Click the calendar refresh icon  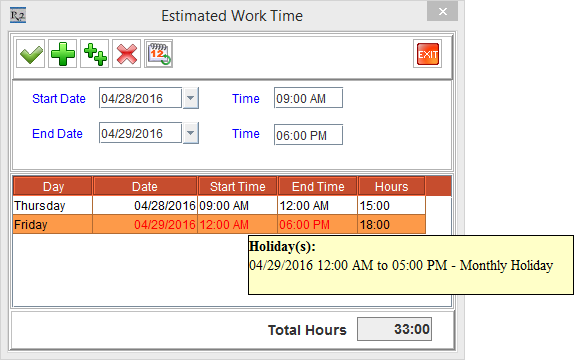(159, 54)
